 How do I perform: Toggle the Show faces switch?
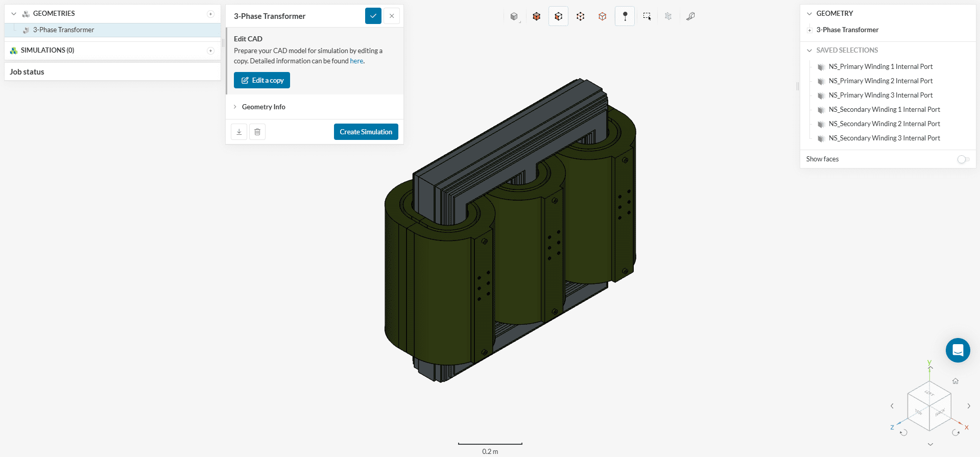[x=963, y=159]
